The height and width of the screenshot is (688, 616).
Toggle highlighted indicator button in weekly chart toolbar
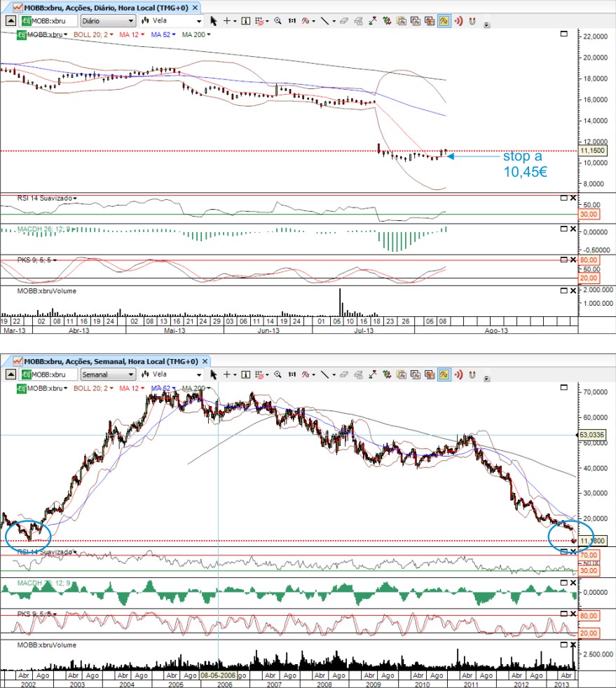pos(444,375)
